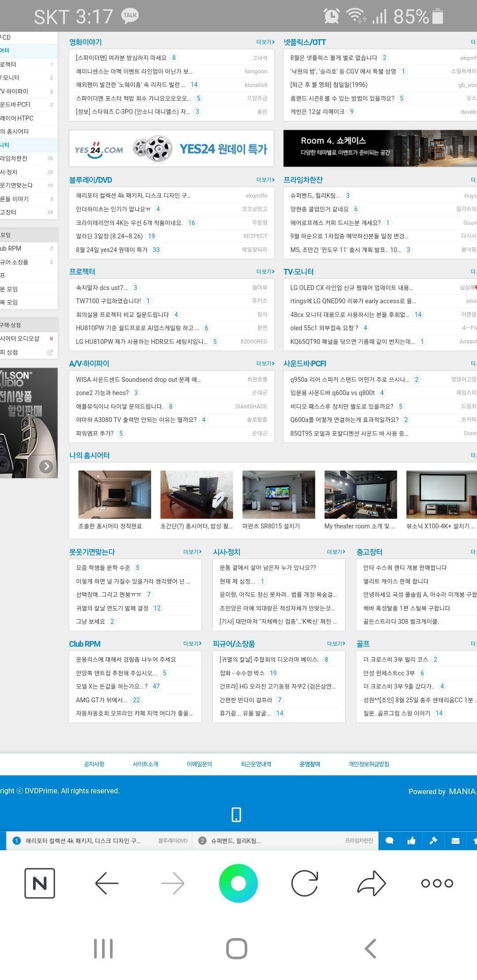Image resolution: width=477 pixels, height=980 pixels.
Task: Tap the alarm clock status icon
Action: [331, 16]
